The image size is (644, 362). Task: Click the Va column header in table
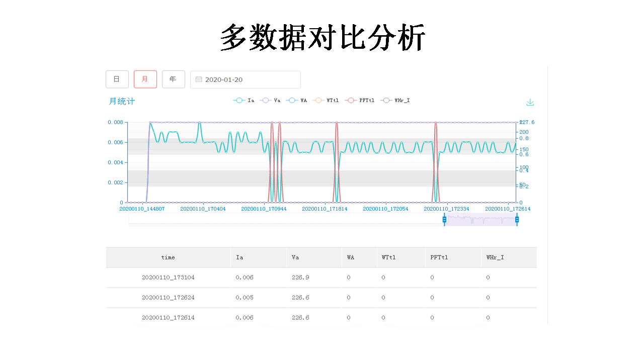tap(314, 257)
